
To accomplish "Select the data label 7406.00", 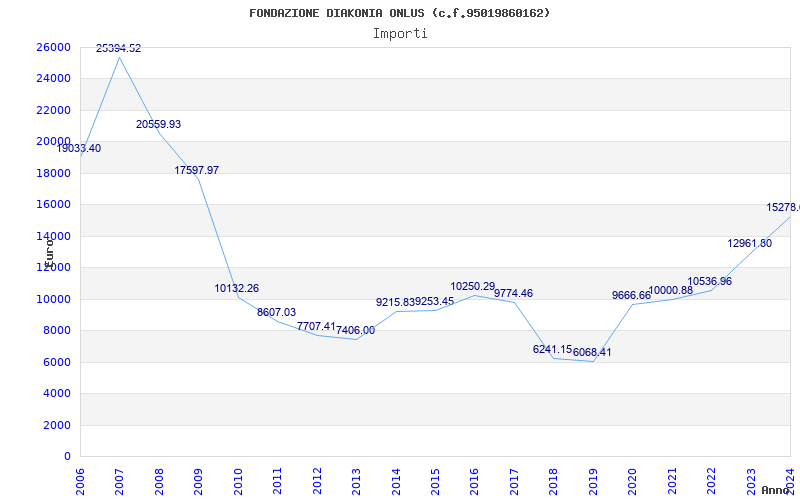I will 355,331.
